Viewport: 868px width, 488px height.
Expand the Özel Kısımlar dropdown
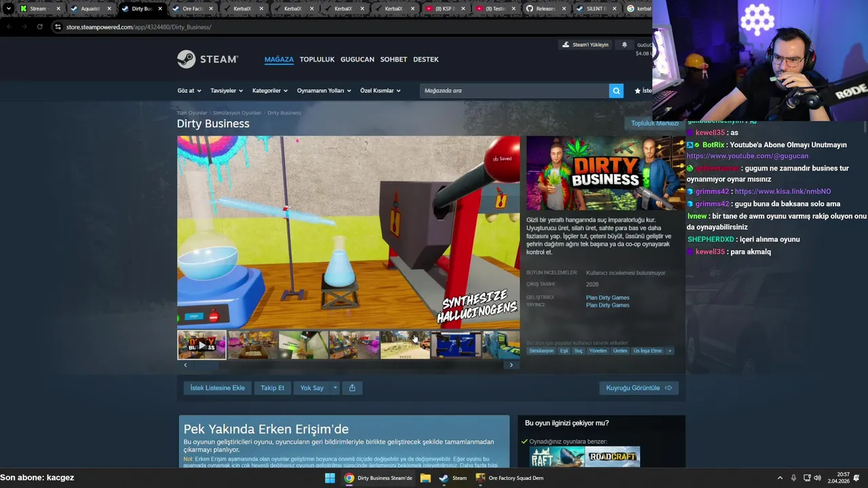(380, 91)
